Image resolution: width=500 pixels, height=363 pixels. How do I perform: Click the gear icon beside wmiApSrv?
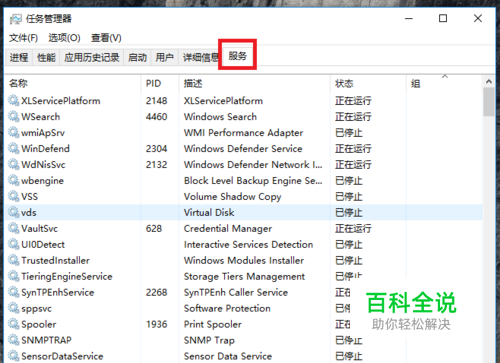14,132
